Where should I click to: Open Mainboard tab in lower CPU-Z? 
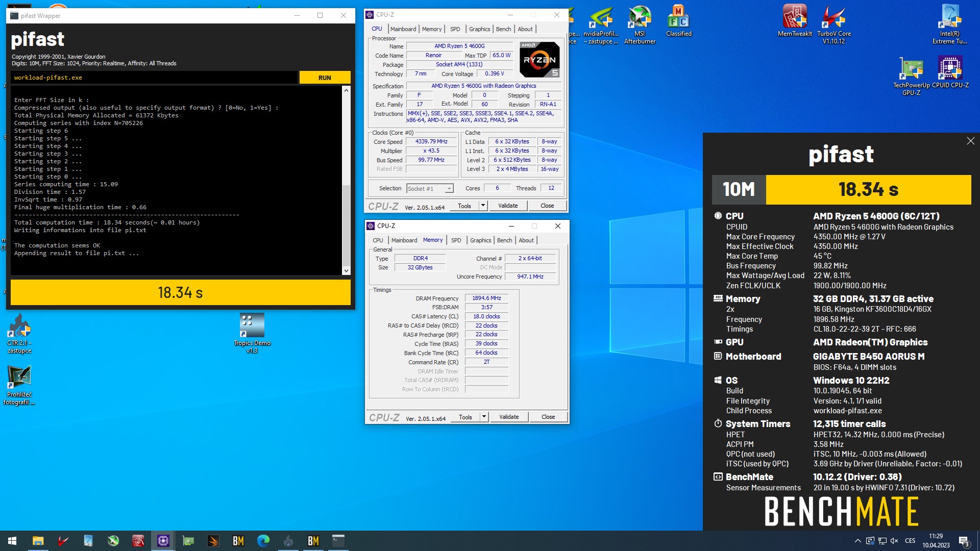point(404,240)
